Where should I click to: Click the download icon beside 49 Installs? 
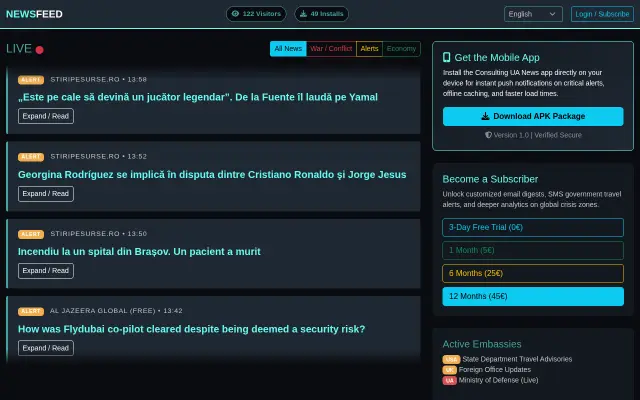tap(303, 14)
